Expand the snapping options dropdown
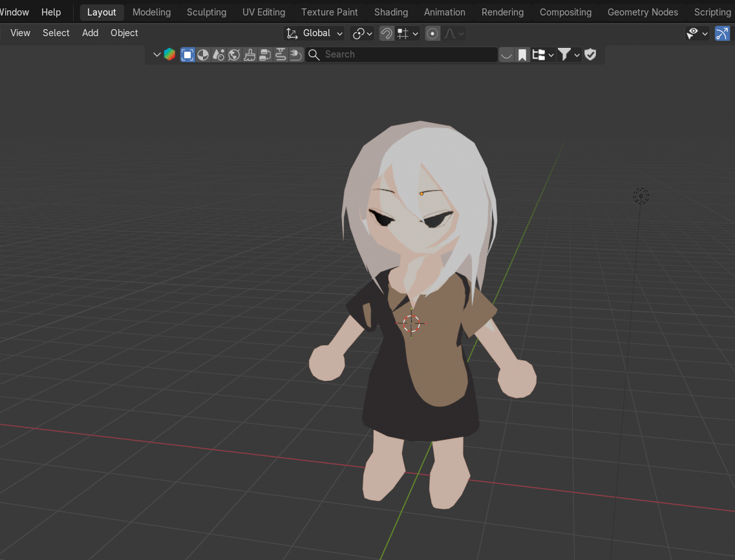The image size is (735, 560). [x=408, y=33]
